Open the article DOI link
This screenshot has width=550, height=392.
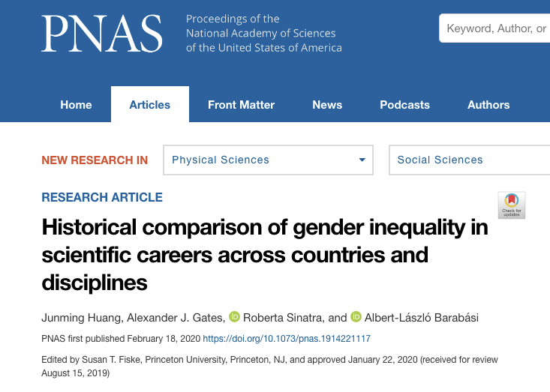(287, 339)
